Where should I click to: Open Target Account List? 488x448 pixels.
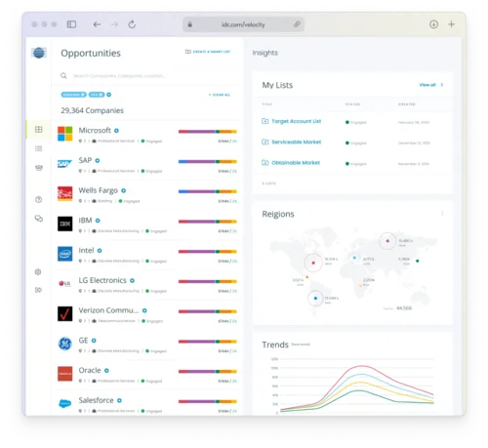coord(297,121)
